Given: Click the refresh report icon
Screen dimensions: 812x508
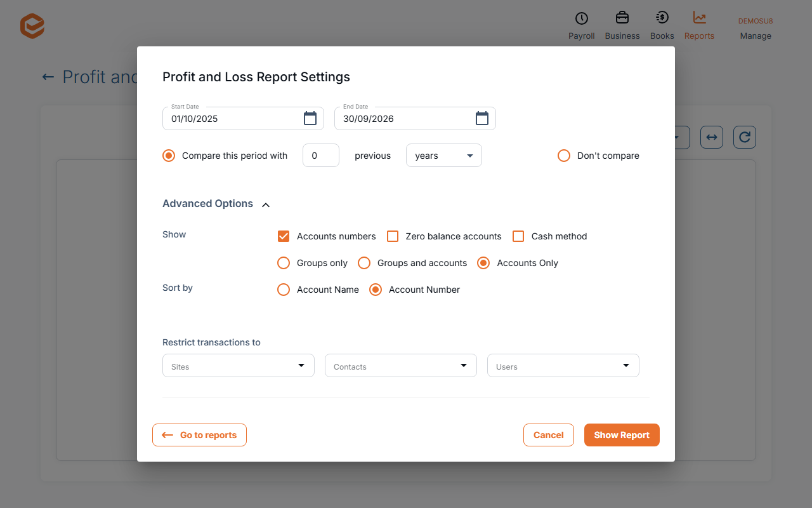Looking at the screenshot, I should pyautogui.click(x=745, y=137).
